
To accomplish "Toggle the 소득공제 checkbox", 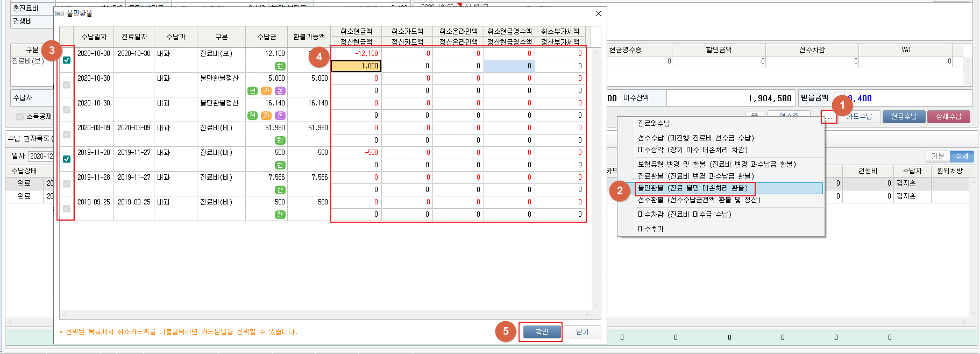I will (20, 117).
